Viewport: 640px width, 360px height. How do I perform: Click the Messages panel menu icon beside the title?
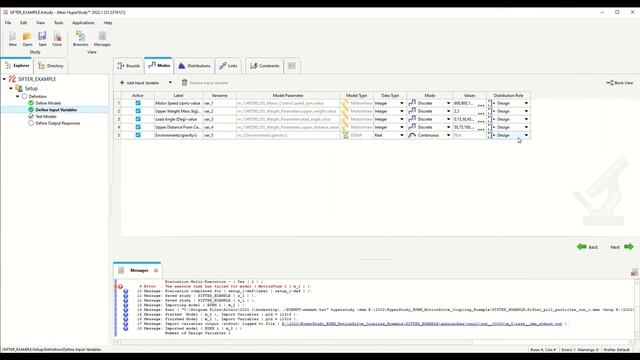(x=156, y=270)
